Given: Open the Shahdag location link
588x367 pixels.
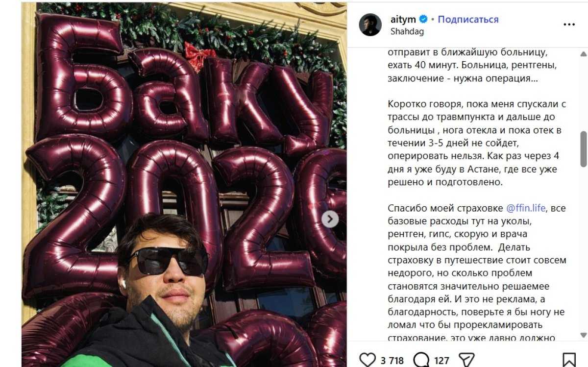Looking at the screenshot, I should (407, 31).
